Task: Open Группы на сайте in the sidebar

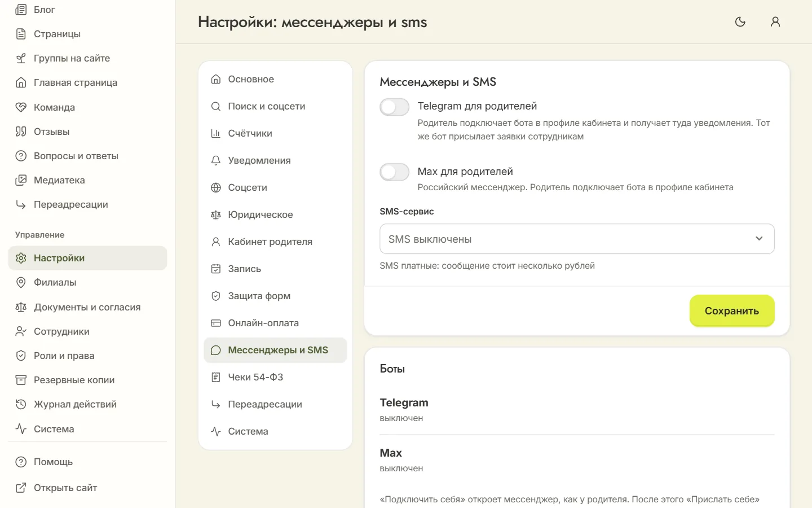Action: pos(87,58)
